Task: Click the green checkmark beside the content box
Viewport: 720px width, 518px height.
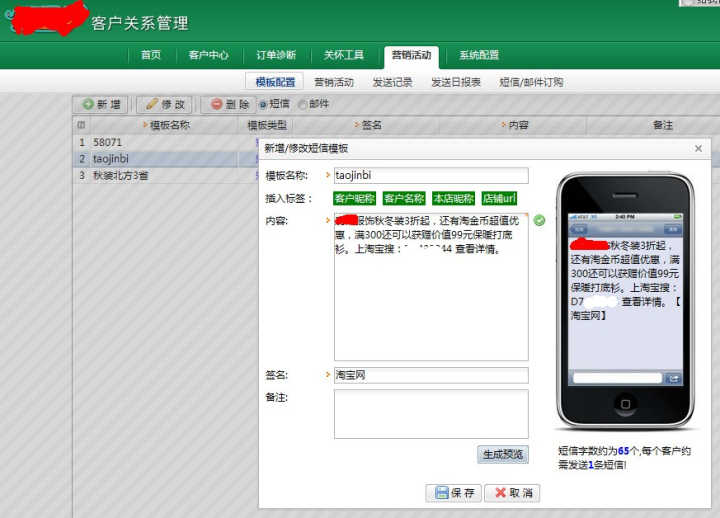Action: [540, 220]
